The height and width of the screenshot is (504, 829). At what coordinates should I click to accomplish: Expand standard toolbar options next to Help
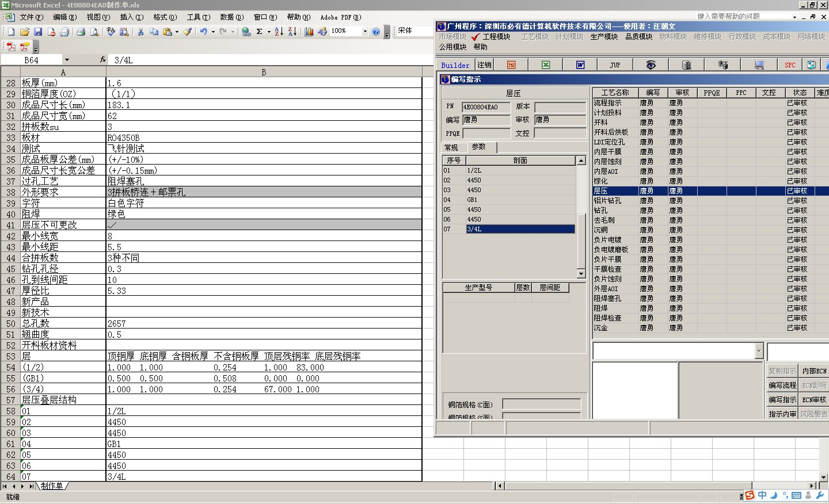(387, 32)
